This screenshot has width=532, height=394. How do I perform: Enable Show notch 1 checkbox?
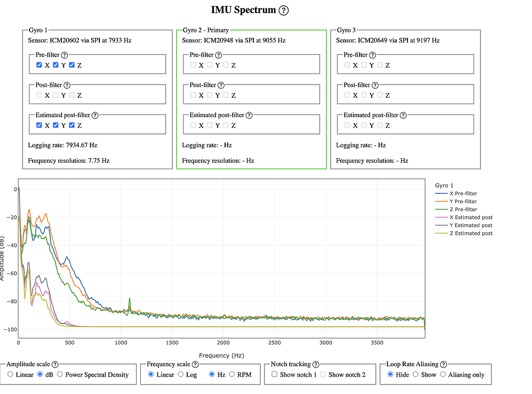[x=274, y=375]
